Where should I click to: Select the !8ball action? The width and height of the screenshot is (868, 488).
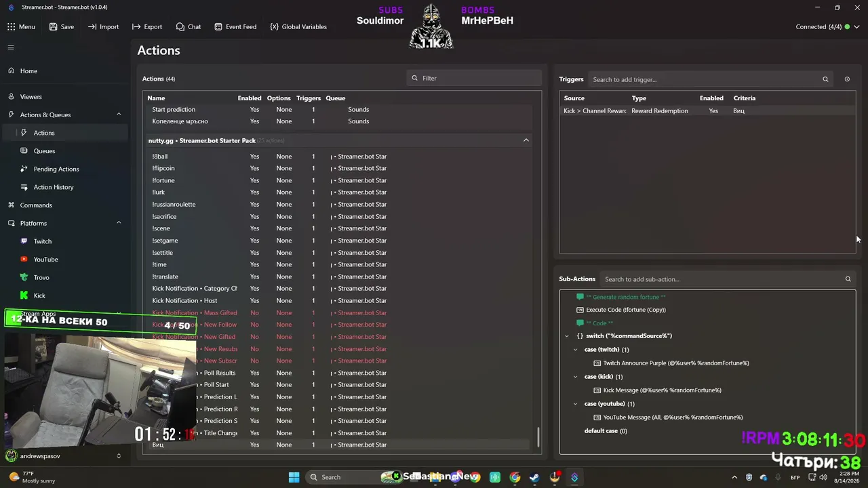pyautogui.click(x=340, y=157)
